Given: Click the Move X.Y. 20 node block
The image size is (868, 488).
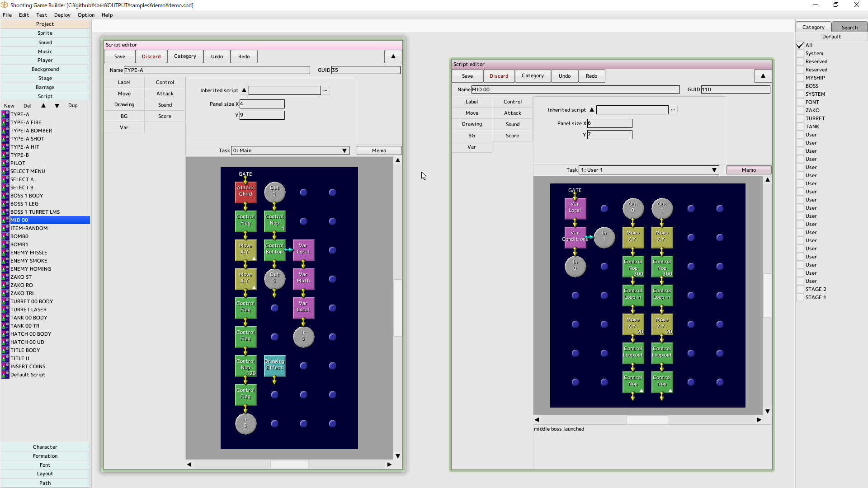Looking at the screenshot, I should point(633,324).
